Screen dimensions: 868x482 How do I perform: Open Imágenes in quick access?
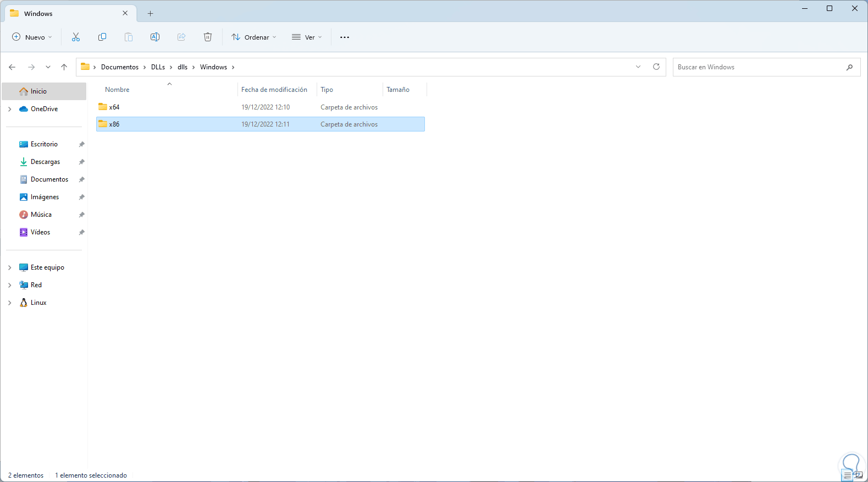(45, 197)
